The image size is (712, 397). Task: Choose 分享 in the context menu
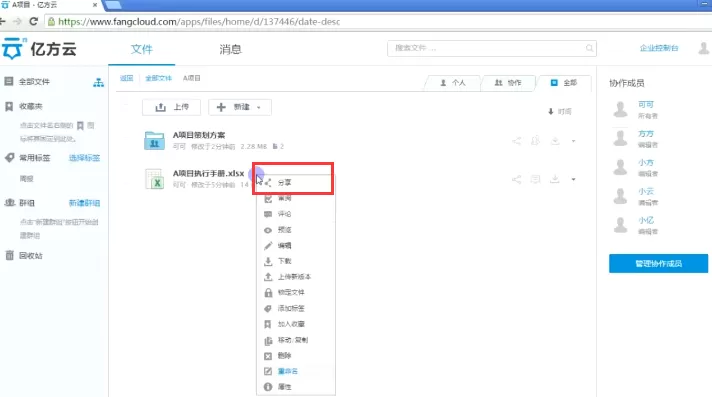coord(296,183)
